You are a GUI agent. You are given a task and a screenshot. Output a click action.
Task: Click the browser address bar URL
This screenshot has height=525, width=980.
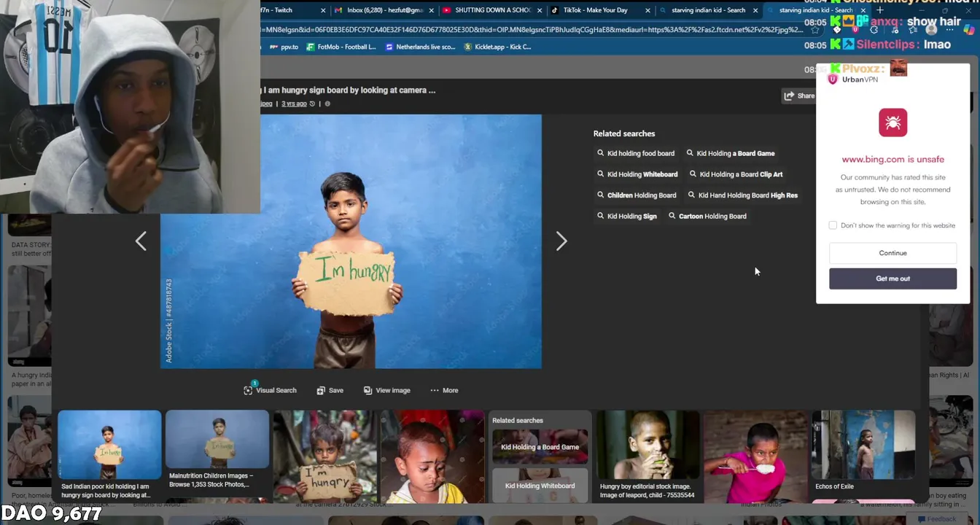point(532,30)
